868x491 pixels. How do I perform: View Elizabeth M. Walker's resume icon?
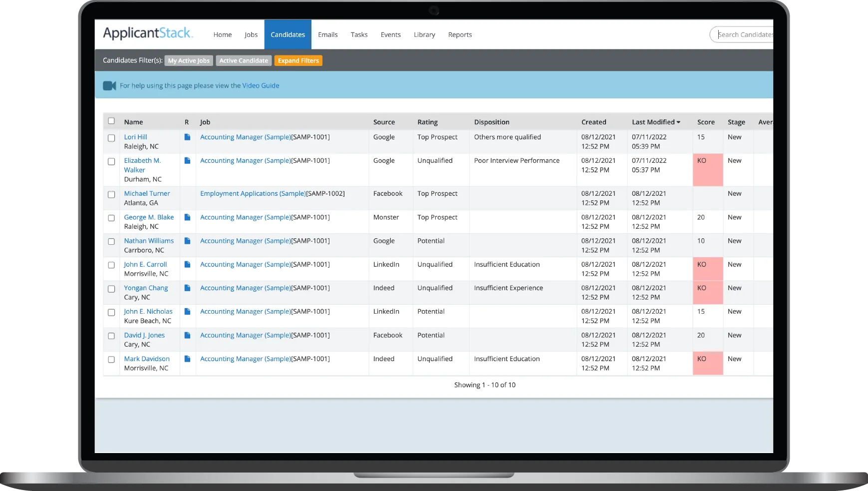(x=187, y=160)
